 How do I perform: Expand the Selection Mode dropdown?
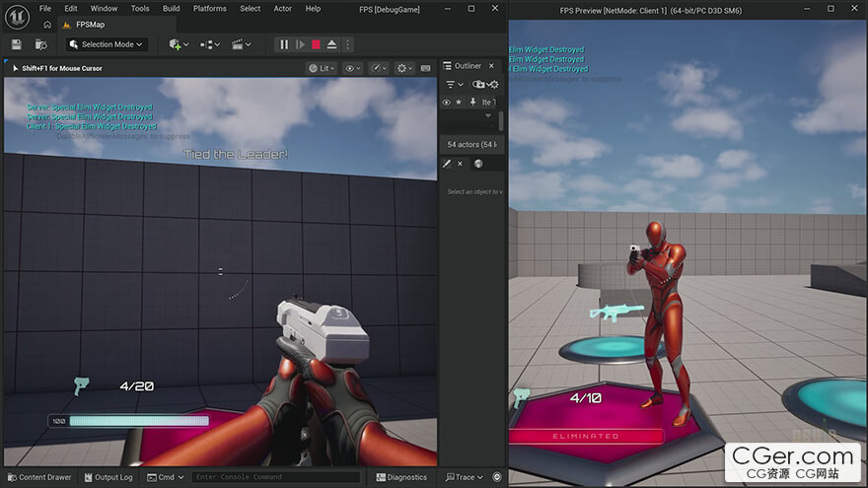pos(107,44)
